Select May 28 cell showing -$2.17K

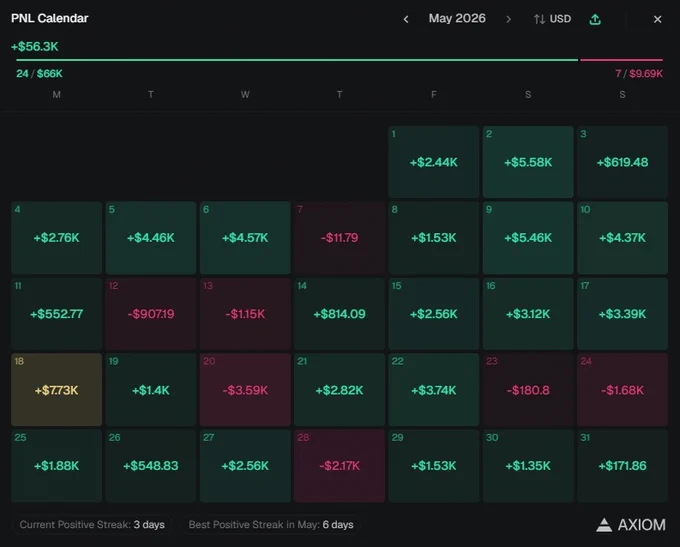(x=339, y=465)
